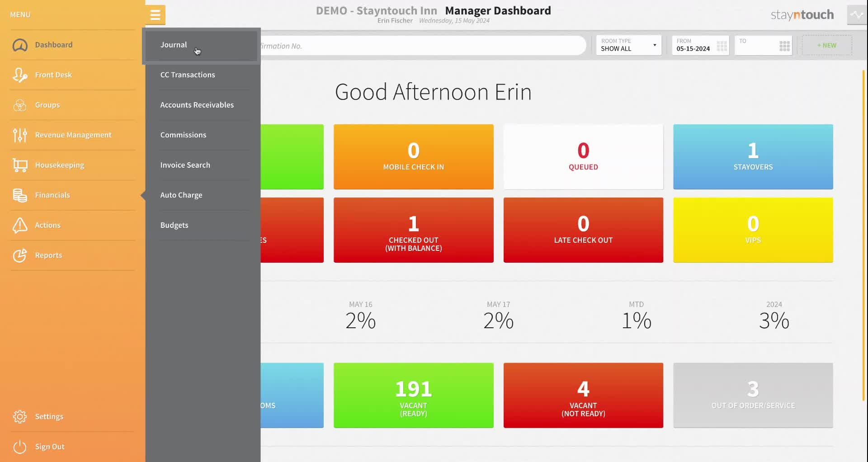The height and width of the screenshot is (462, 868).
Task: Click the Financials coins icon
Action: (20, 195)
